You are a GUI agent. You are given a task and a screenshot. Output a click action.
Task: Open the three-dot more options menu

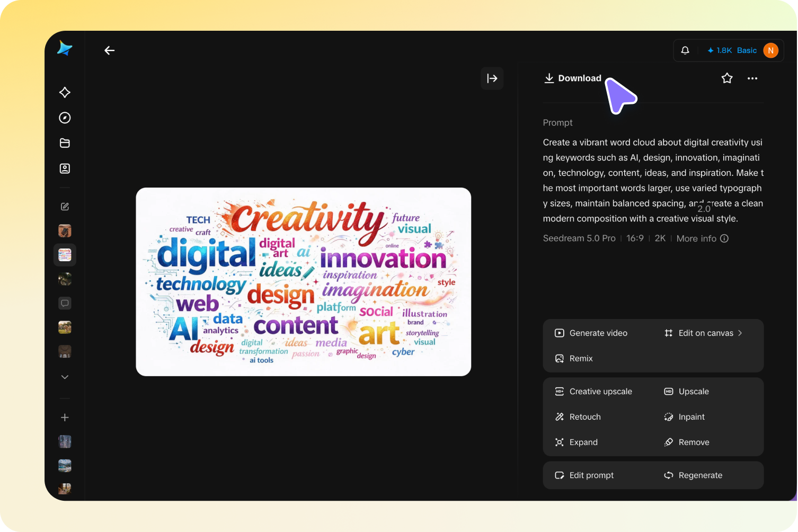point(752,78)
